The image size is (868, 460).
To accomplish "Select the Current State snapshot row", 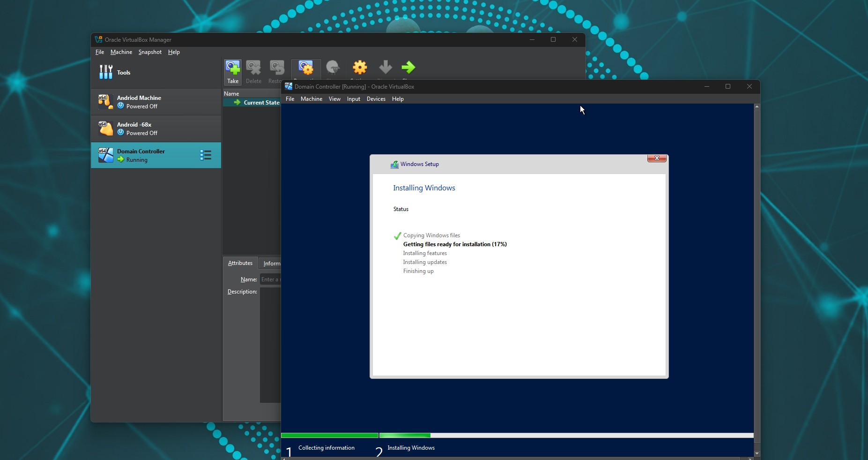I will tap(252, 102).
